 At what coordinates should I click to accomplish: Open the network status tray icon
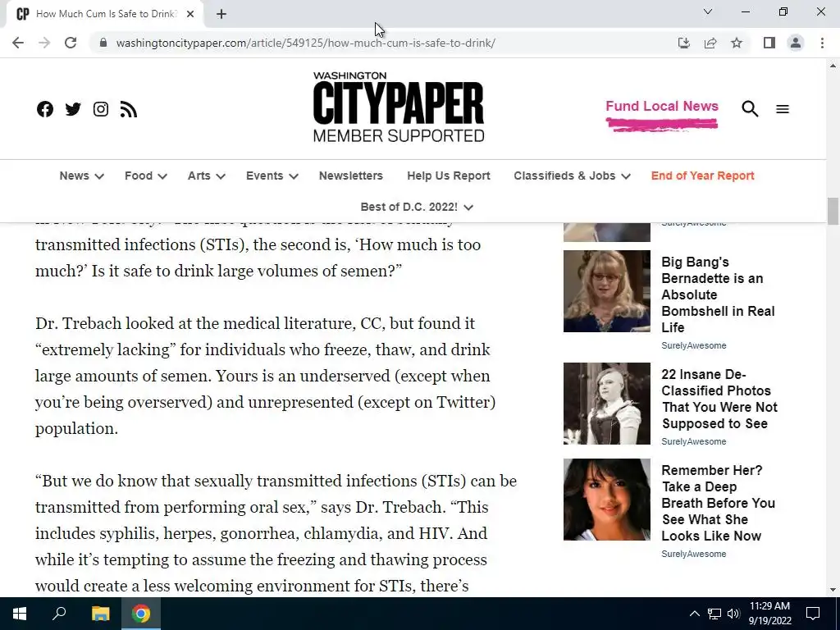[714, 614]
